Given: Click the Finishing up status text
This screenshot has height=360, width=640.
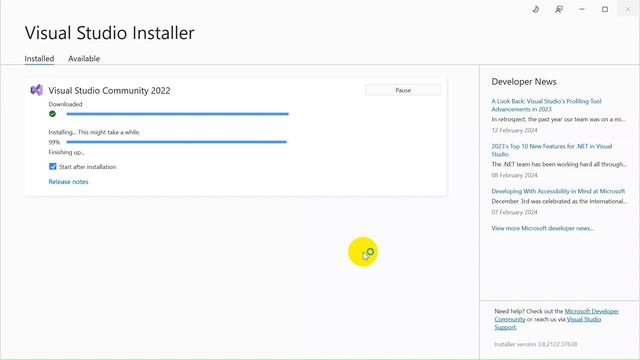Looking at the screenshot, I should (67, 152).
